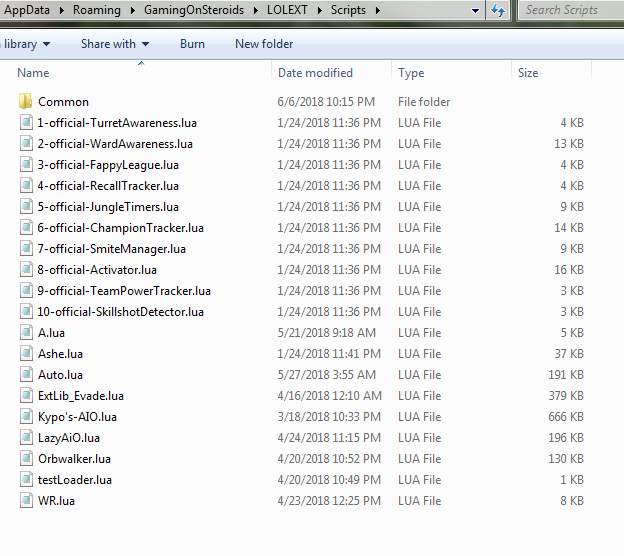624x556 pixels.
Task: Click the 379 KB size cell
Action: (566, 396)
